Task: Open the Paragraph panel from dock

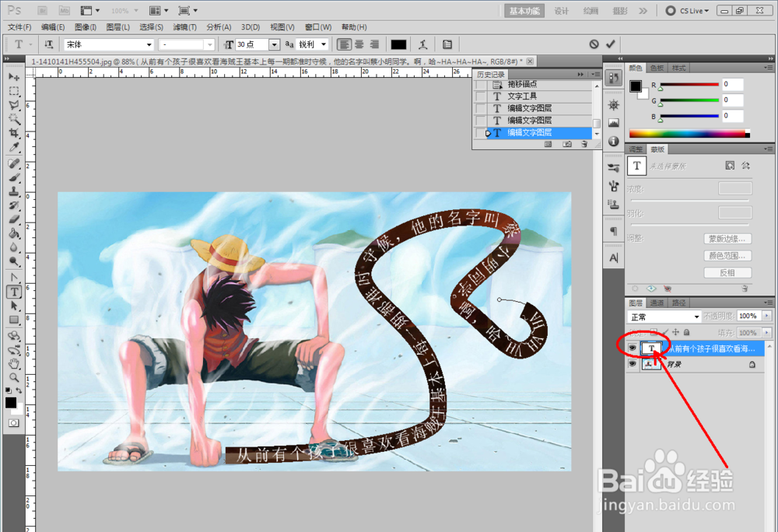Action: point(614,231)
